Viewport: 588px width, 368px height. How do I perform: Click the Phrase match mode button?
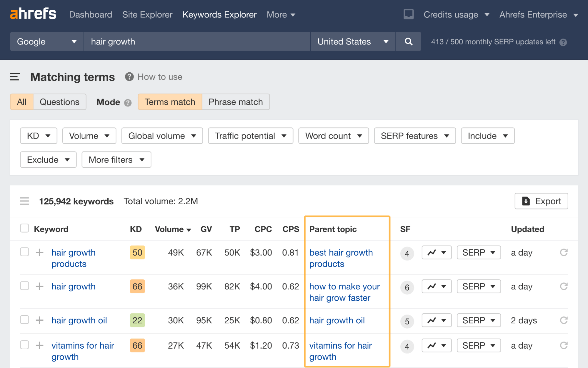(236, 102)
